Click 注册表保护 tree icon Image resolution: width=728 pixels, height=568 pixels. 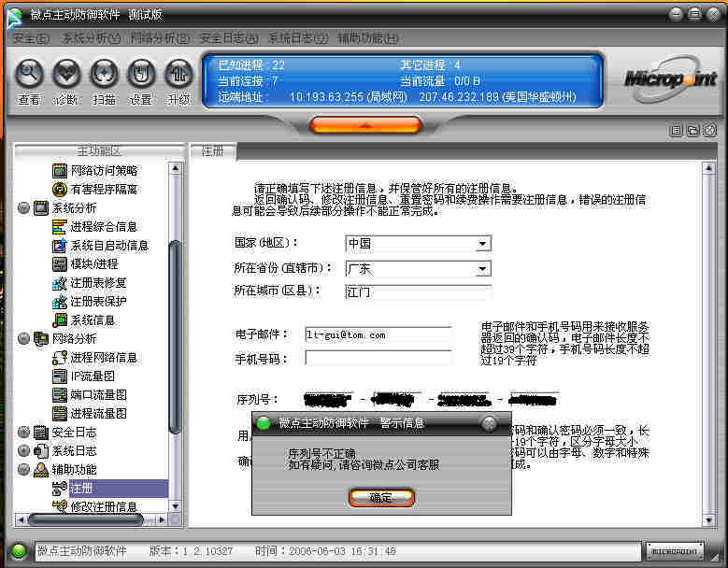tap(60, 302)
